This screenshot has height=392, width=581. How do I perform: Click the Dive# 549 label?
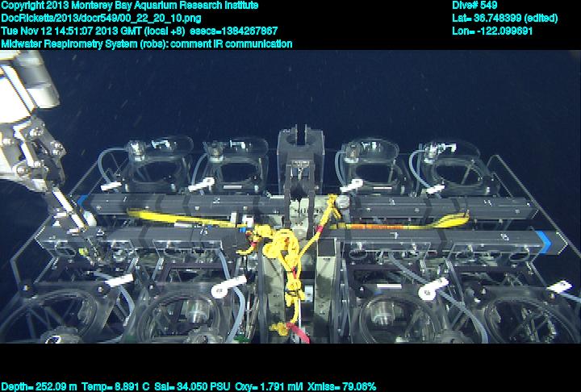pos(475,5)
